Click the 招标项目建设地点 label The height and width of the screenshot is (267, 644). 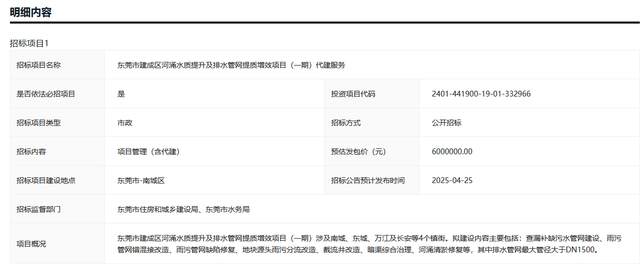click(x=46, y=180)
